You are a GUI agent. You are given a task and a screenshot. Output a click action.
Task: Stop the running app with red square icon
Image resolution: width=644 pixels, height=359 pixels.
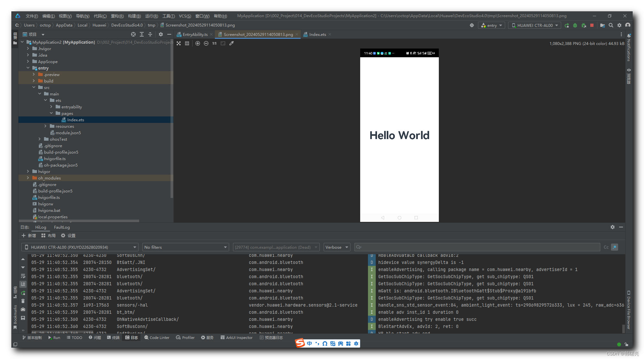[592, 25]
